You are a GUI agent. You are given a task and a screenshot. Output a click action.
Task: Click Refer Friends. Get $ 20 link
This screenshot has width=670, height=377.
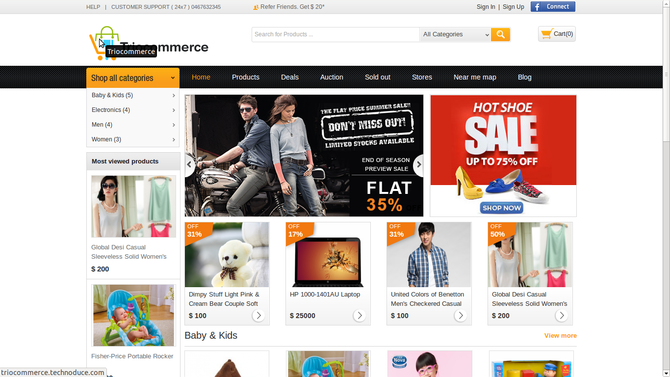click(x=292, y=7)
